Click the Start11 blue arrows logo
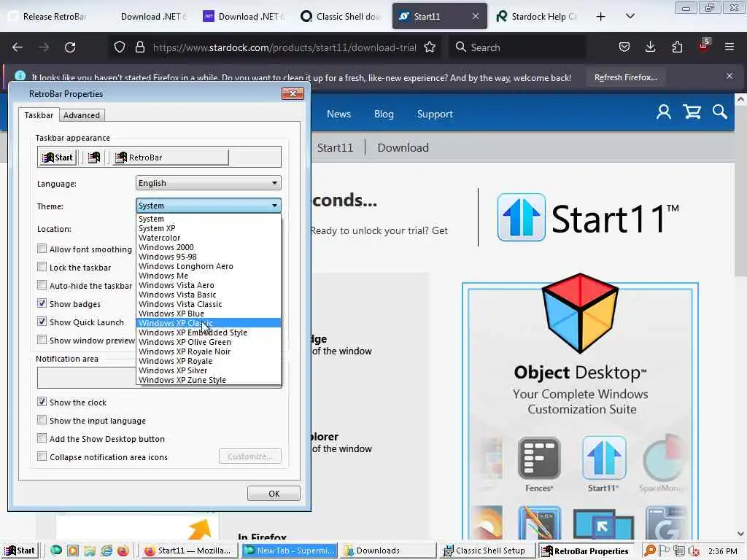The image size is (747, 560). point(522,217)
